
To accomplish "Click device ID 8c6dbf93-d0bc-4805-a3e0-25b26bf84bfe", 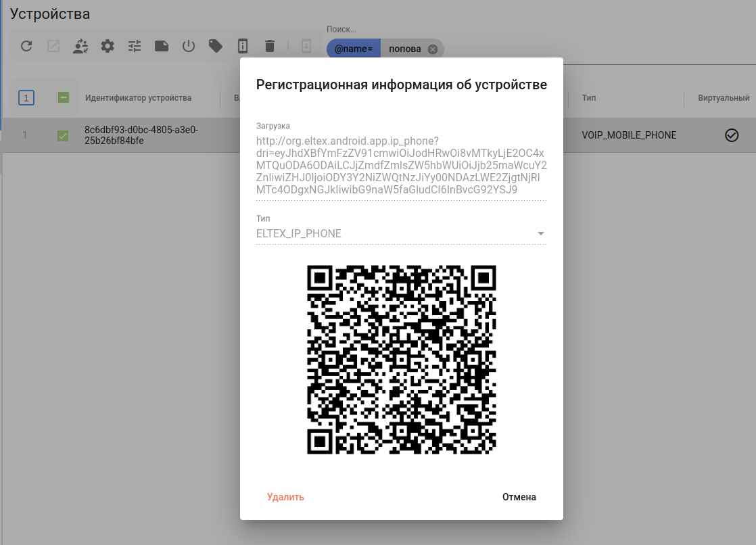I will 141,135.
